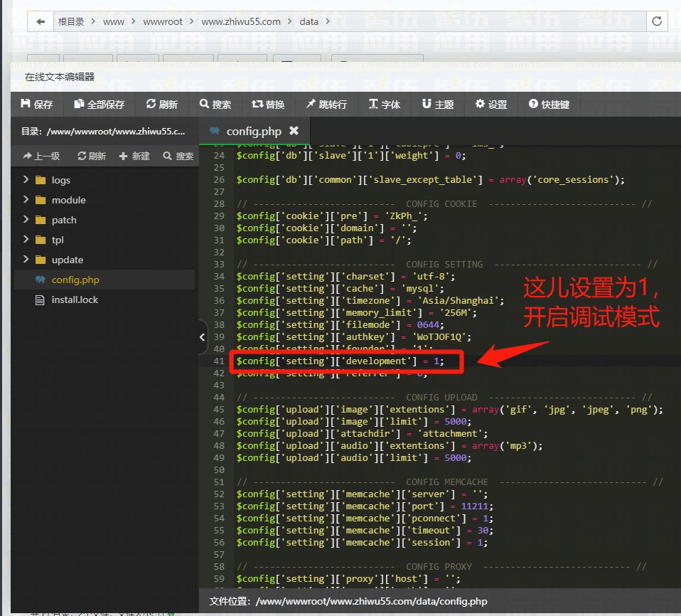
Task: Click line 55 memcache timeout code
Action: click(365, 531)
